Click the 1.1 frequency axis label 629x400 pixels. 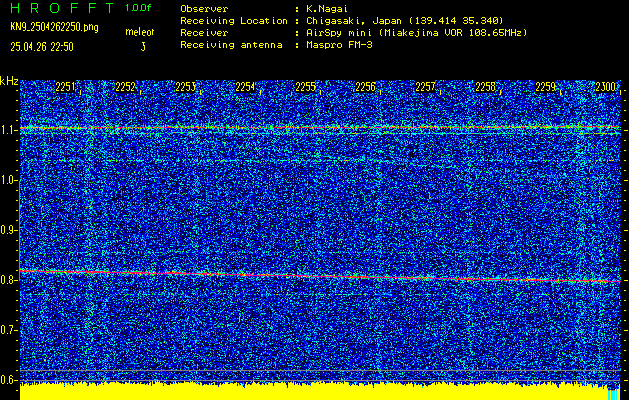pos(8,130)
